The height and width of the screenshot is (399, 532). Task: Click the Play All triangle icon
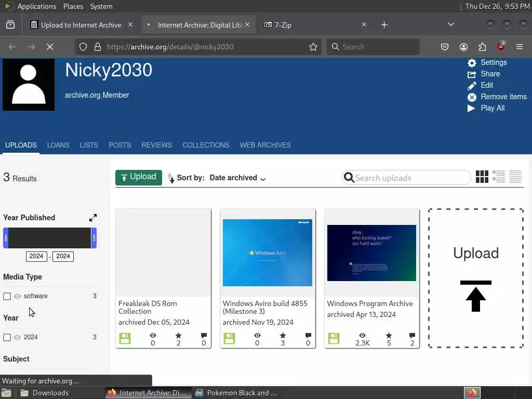(x=471, y=108)
